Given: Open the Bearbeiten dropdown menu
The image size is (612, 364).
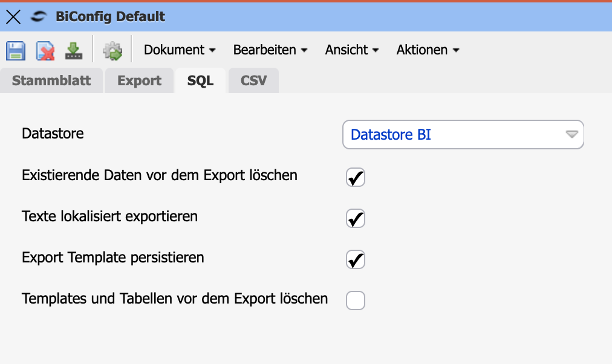Looking at the screenshot, I should click(270, 50).
